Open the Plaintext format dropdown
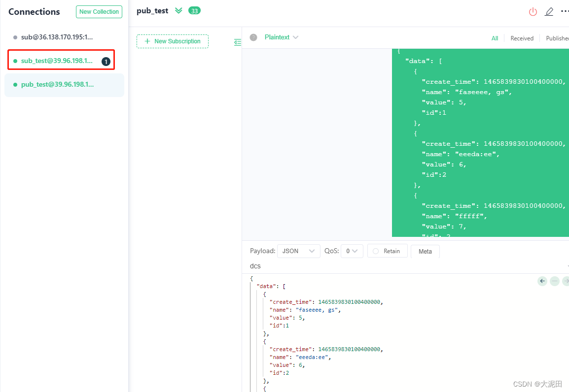Image resolution: width=569 pixels, height=392 pixels. 281,37
